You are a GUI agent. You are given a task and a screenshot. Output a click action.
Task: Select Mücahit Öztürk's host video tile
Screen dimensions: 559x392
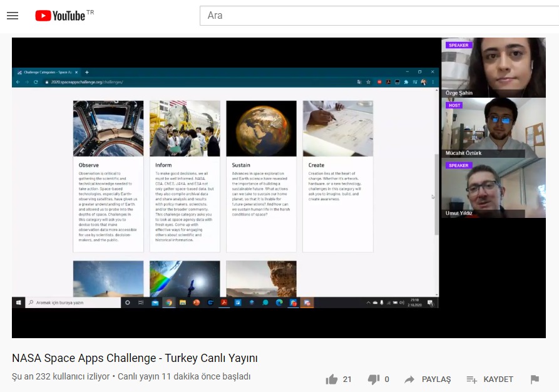(x=493, y=128)
